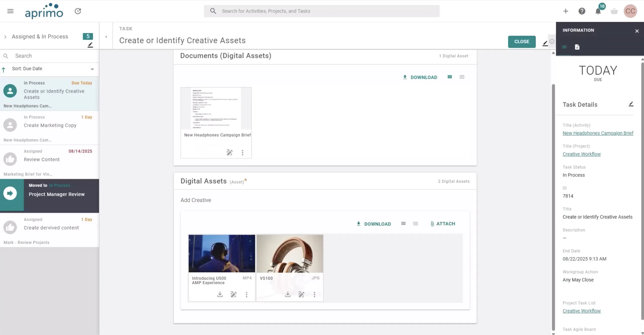Image resolution: width=644 pixels, height=335 pixels.
Task: Select the details list tab in Information panel
Action: (x=564, y=47)
